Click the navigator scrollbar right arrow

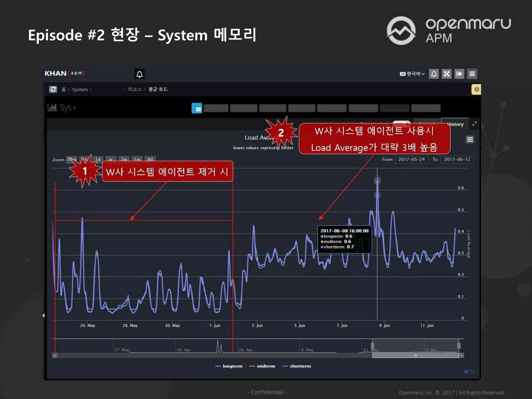point(461,355)
